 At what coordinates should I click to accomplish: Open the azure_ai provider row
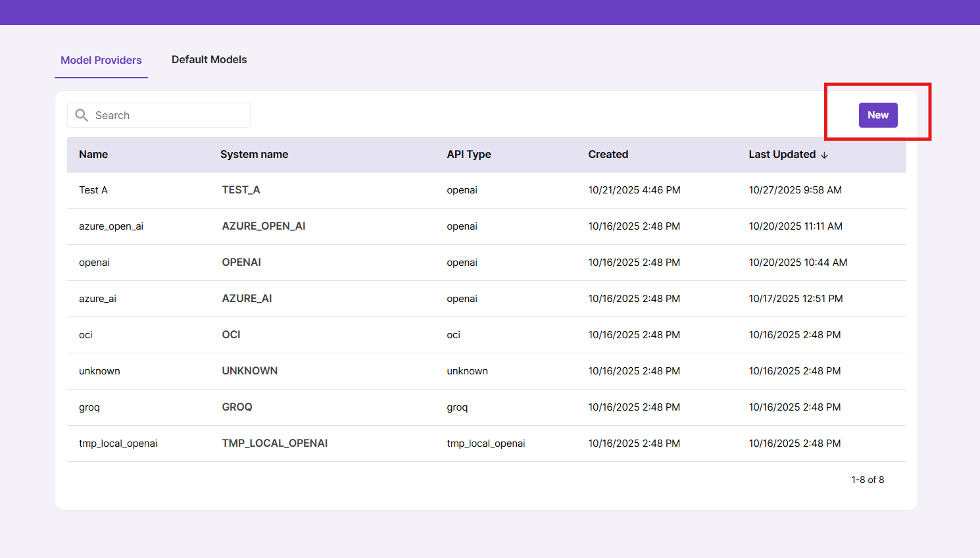click(x=97, y=299)
